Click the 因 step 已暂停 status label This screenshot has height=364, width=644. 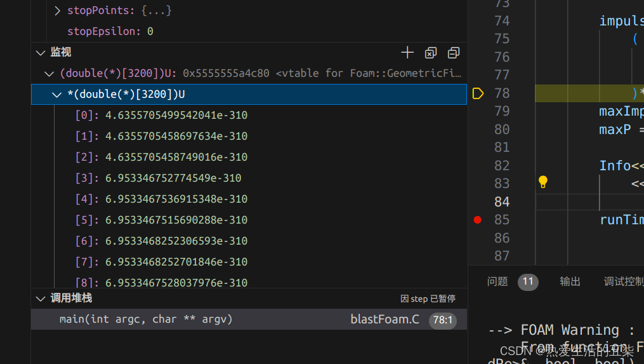[428, 299]
